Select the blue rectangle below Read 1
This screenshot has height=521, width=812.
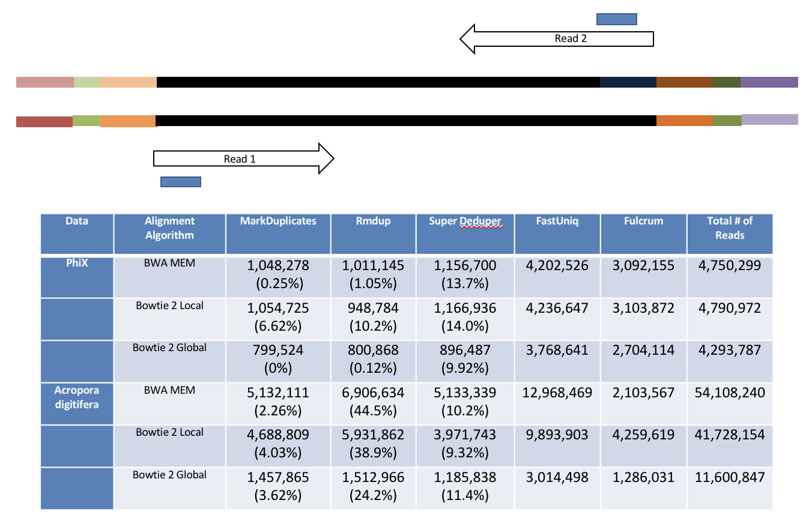coord(180,182)
